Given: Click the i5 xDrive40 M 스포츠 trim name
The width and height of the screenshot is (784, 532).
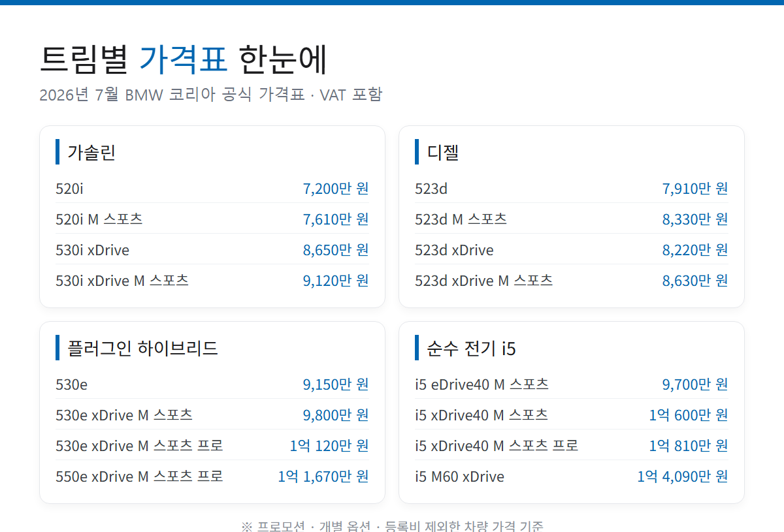Looking at the screenshot, I should point(482,415).
